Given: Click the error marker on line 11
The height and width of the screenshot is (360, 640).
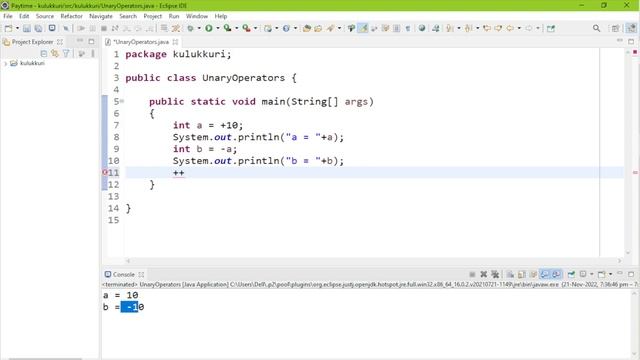Looking at the screenshot, I should pos(104,173).
